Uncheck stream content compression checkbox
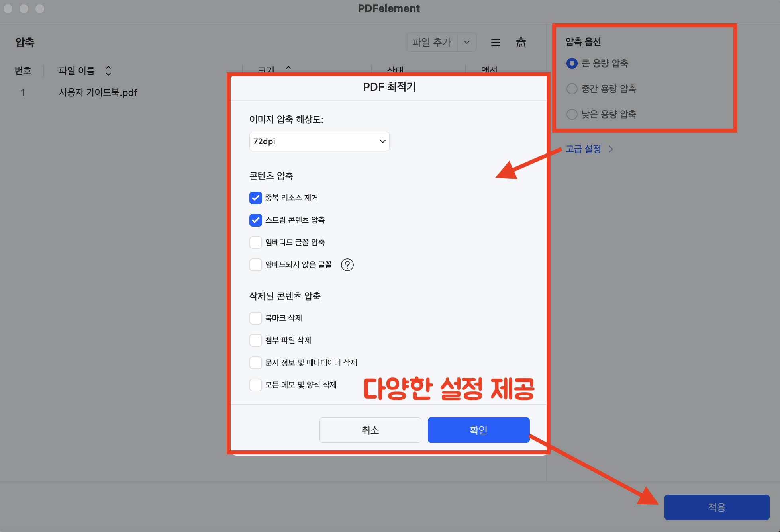Image resolution: width=780 pixels, height=532 pixels. (255, 220)
